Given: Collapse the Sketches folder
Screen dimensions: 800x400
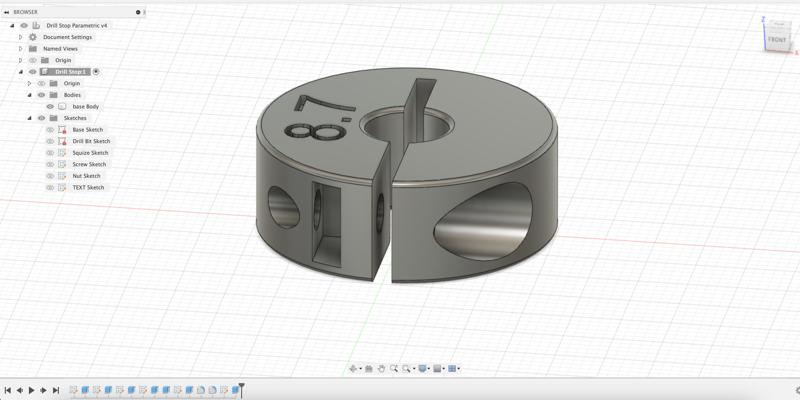Looking at the screenshot, I should tap(29, 118).
